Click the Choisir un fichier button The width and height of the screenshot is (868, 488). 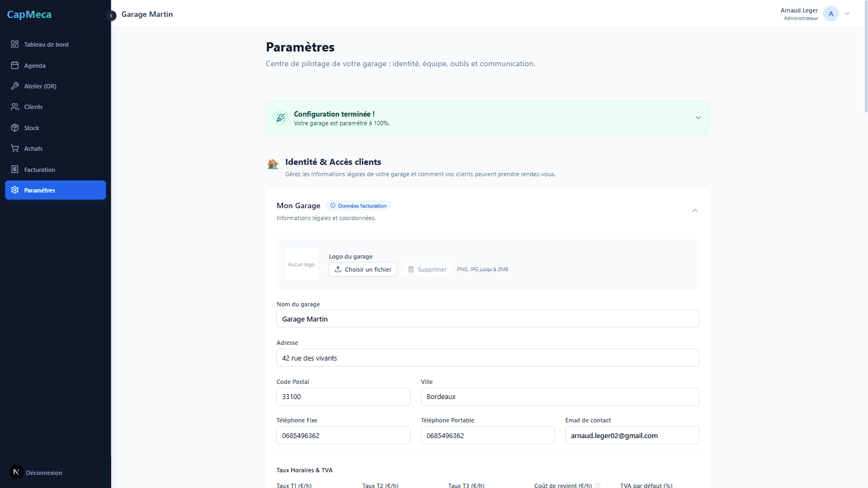(363, 269)
